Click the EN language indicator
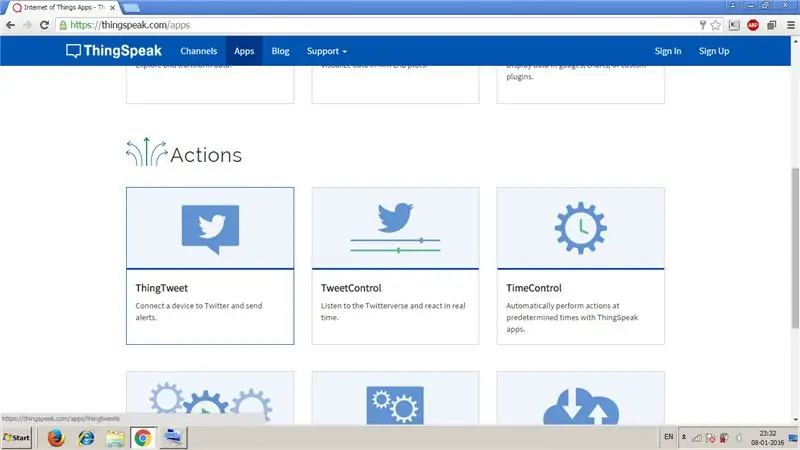The width and height of the screenshot is (800, 450). [668, 437]
